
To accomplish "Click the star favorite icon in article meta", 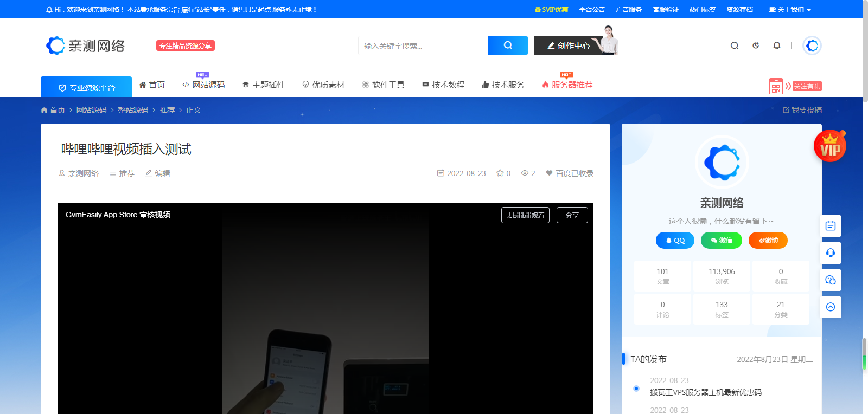I will pos(500,173).
